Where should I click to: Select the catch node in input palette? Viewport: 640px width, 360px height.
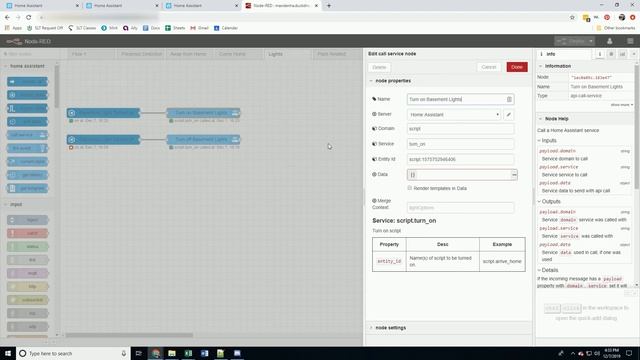27,233
